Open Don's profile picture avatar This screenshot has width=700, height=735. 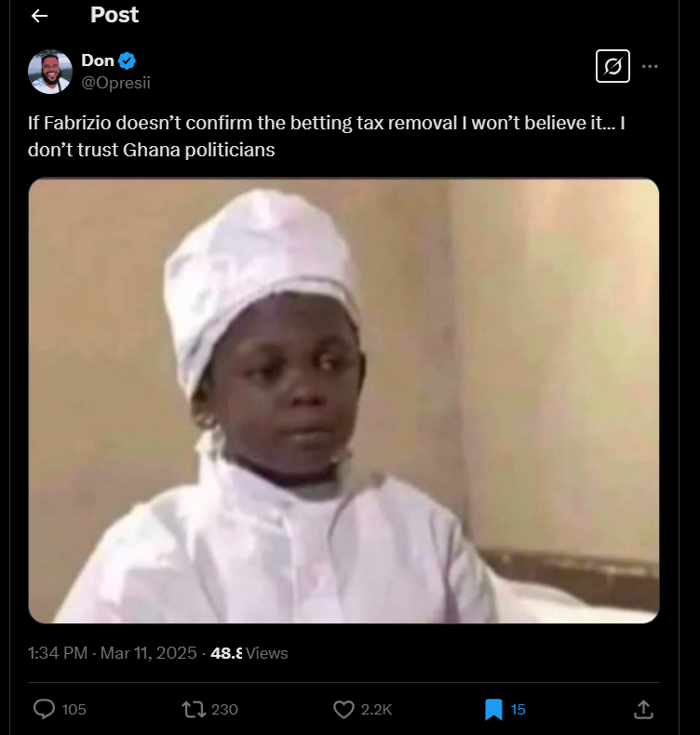(x=50, y=72)
